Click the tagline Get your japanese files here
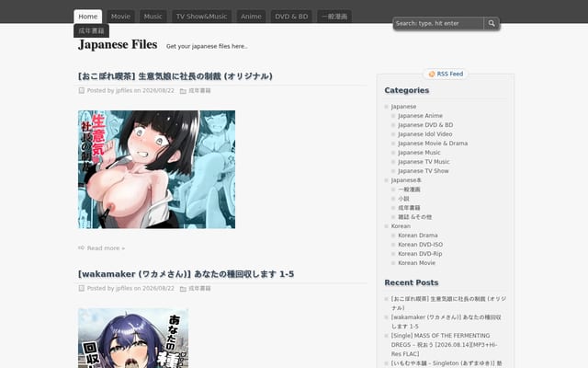This screenshot has height=368, width=588. pyautogui.click(x=207, y=46)
